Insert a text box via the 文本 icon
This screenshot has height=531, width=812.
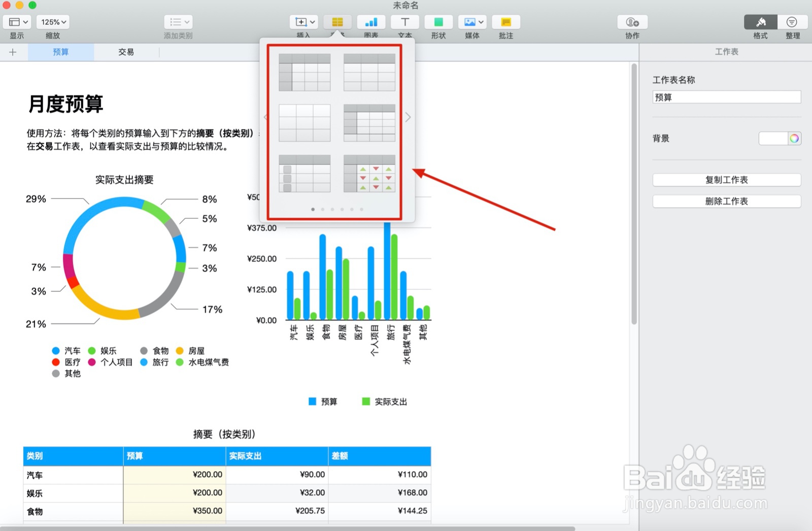[404, 22]
